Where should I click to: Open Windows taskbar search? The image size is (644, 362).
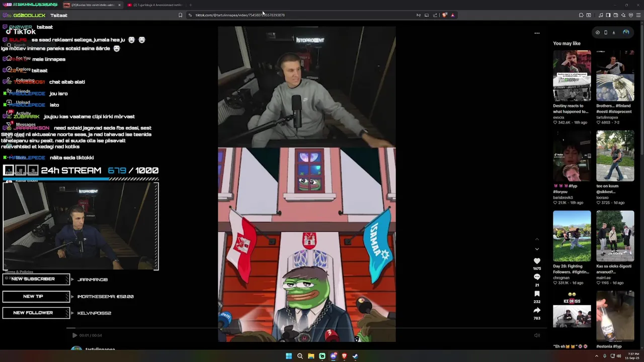[300, 356]
